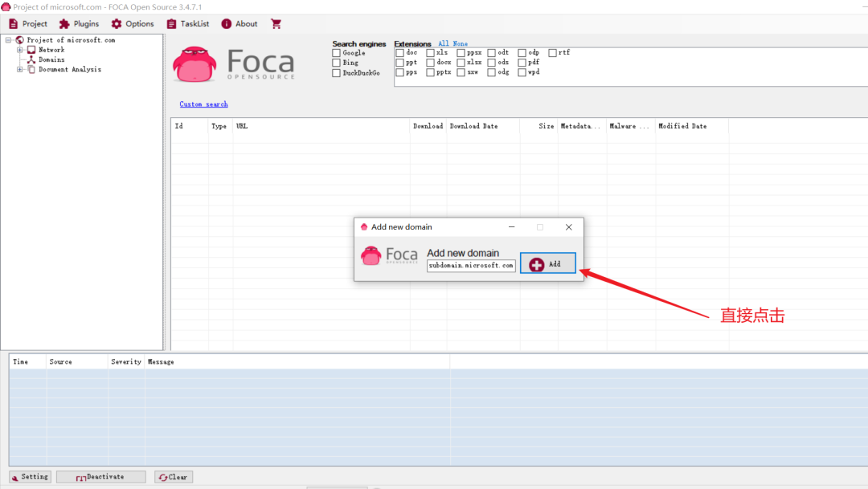Click the TaskList clipboard icon

pyautogui.click(x=172, y=24)
